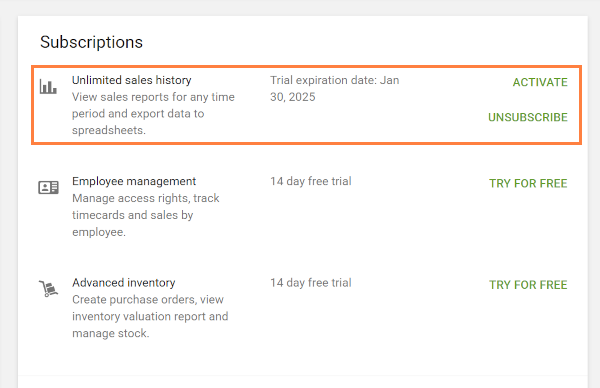
Task: Click Employee management's 14 day free trial label
Action: [311, 181]
